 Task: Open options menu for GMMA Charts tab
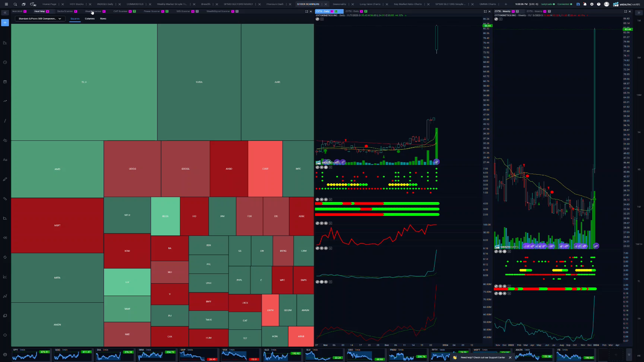(498, 4)
